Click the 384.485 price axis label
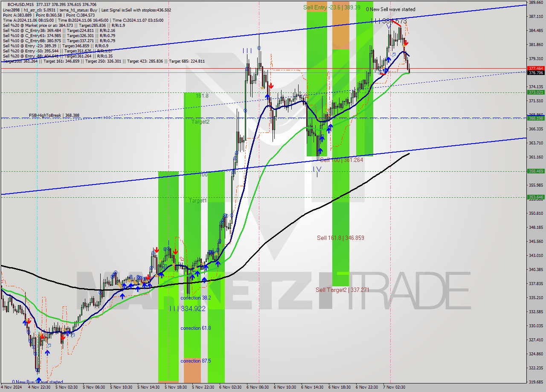Viewport: 546px width, 392px height. coord(536,31)
